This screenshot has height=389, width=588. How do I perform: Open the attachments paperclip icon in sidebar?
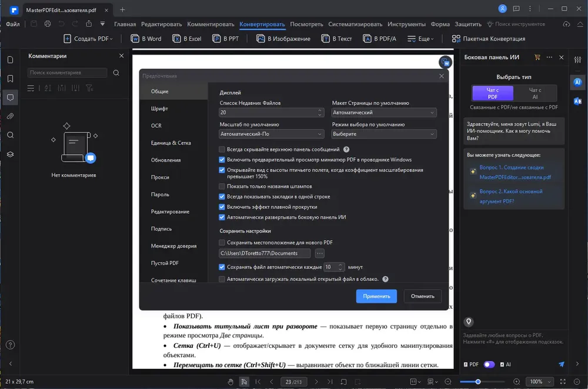pos(11,117)
